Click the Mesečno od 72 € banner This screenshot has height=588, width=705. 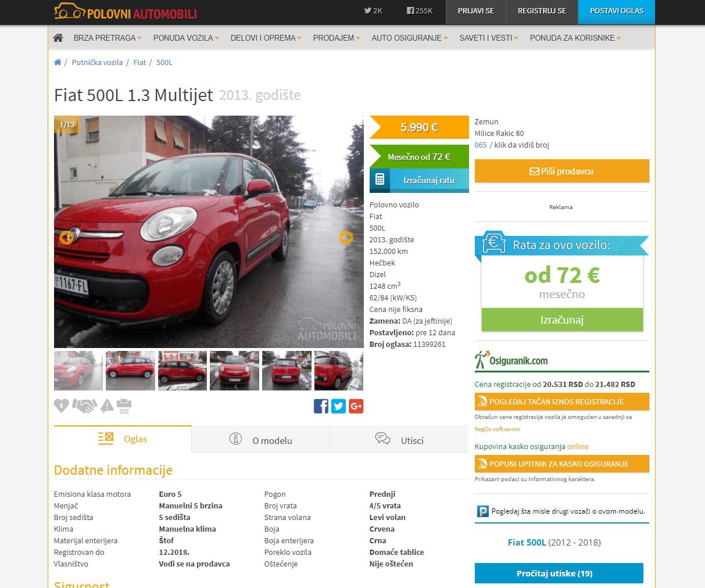[x=419, y=157]
